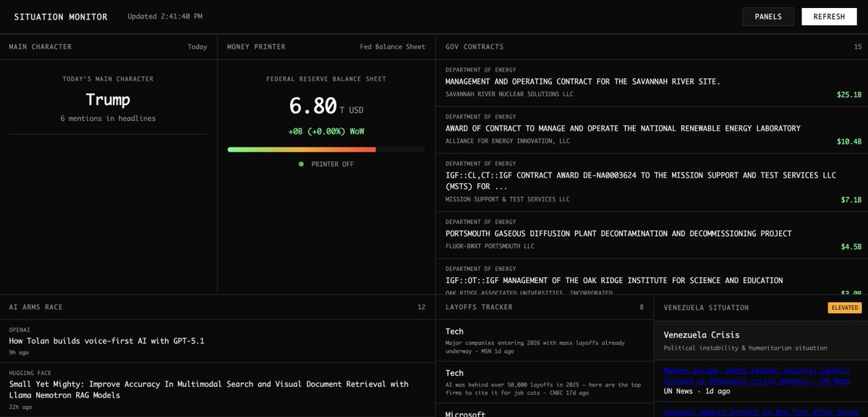This screenshot has width=868, height=417.
Task: Click the SAVANNAH RIVER NUCLEAR SOLUTIONS LLC vendor
Action: tap(509, 94)
